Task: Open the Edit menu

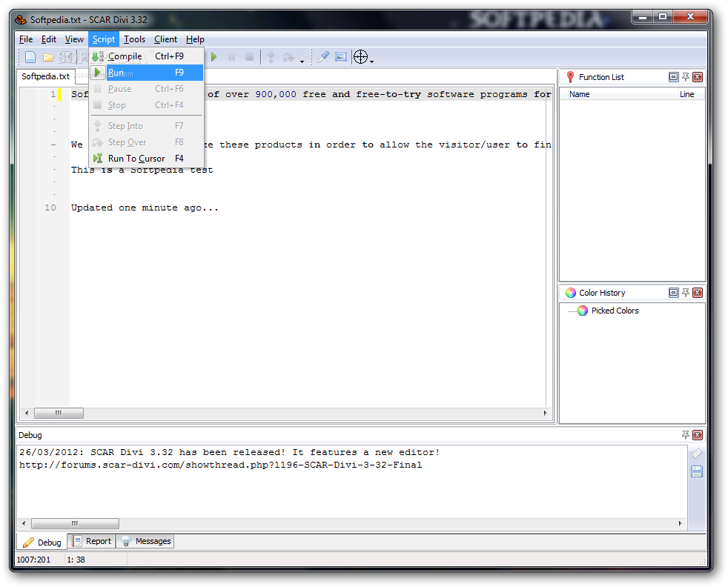Action: tap(49, 39)
